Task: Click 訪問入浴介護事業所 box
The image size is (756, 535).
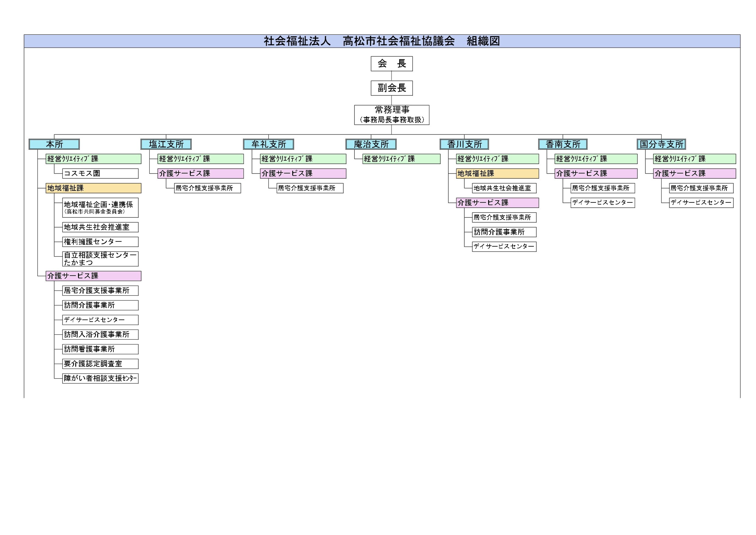Action: 100,334
